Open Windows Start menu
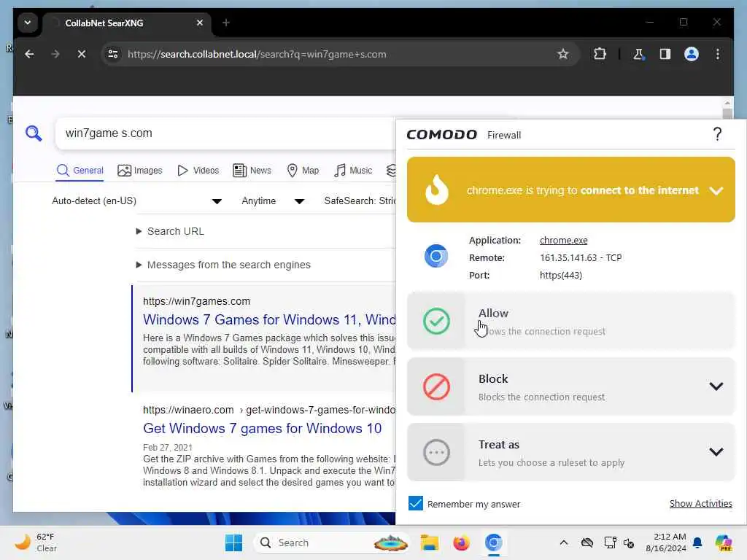This screenshot has height=560, width=747. tap(233, 542)
